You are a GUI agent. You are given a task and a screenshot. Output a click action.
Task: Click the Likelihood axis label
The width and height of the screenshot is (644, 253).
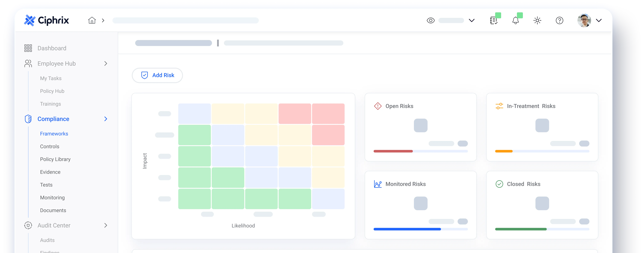243,226
